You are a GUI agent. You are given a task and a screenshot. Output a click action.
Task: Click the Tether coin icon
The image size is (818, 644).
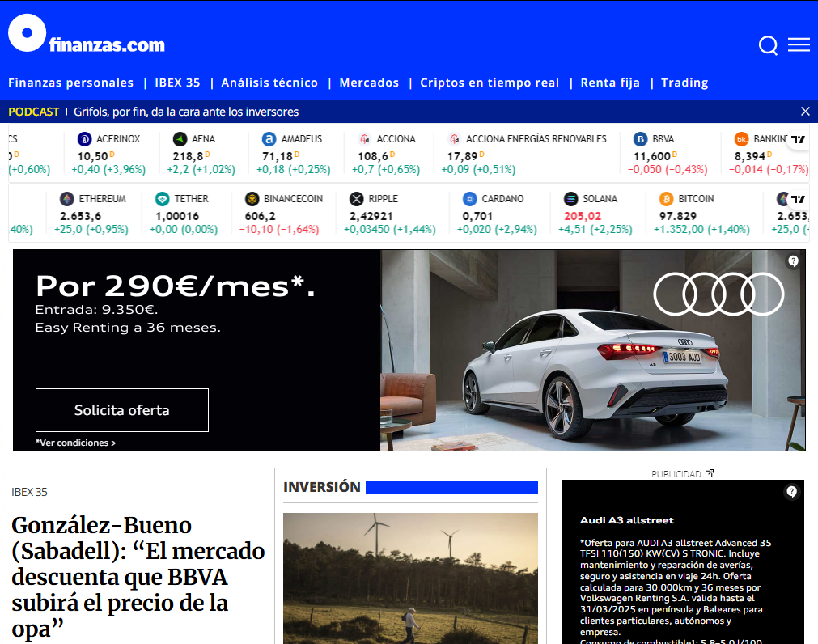pyautogui.click(x=163, y=199)
